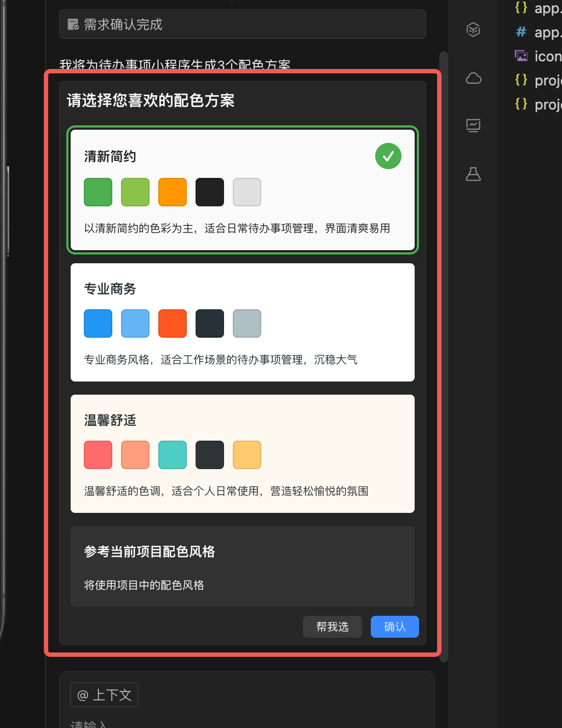Click the hash icon for app style file

tap(521, 32)
